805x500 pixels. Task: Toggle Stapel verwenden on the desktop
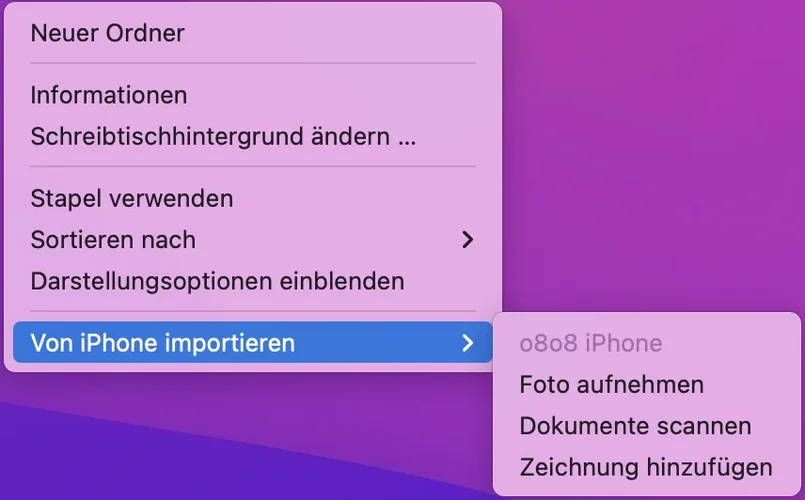click(253, 199)
